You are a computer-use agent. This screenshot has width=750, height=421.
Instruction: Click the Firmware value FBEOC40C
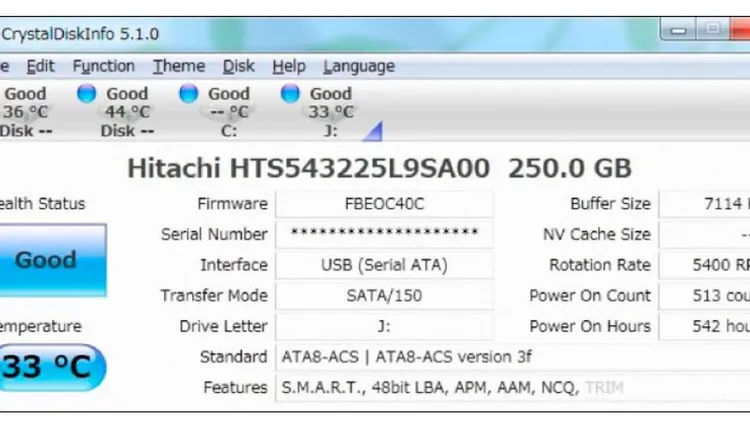click(385, 204)
